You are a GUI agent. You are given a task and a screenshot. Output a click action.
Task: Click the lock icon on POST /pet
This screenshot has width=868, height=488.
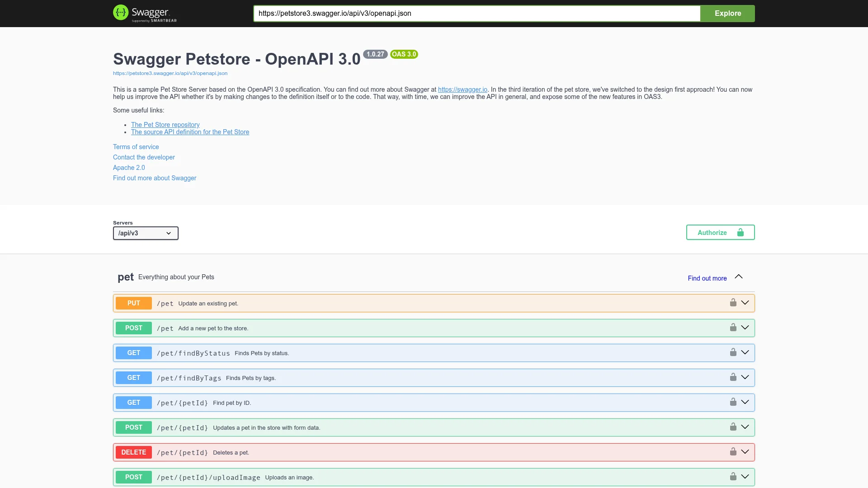pos(732,328)
